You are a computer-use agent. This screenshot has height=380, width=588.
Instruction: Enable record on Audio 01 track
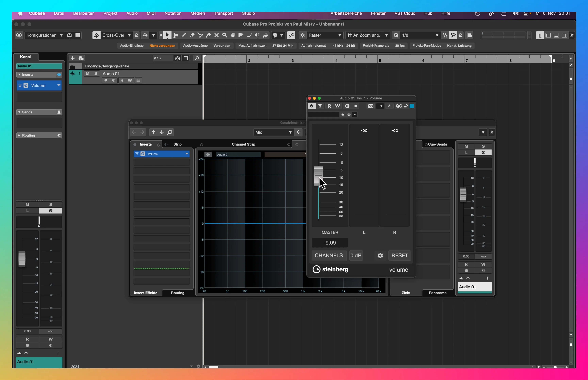coord(105,80)
